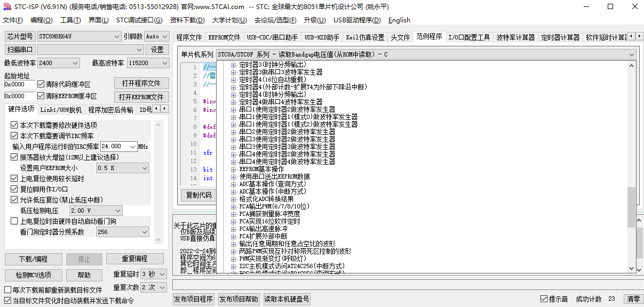Screen dimensions: 644x307
Task: Click the 重复编程 button
Action: (x=134, y=259)
